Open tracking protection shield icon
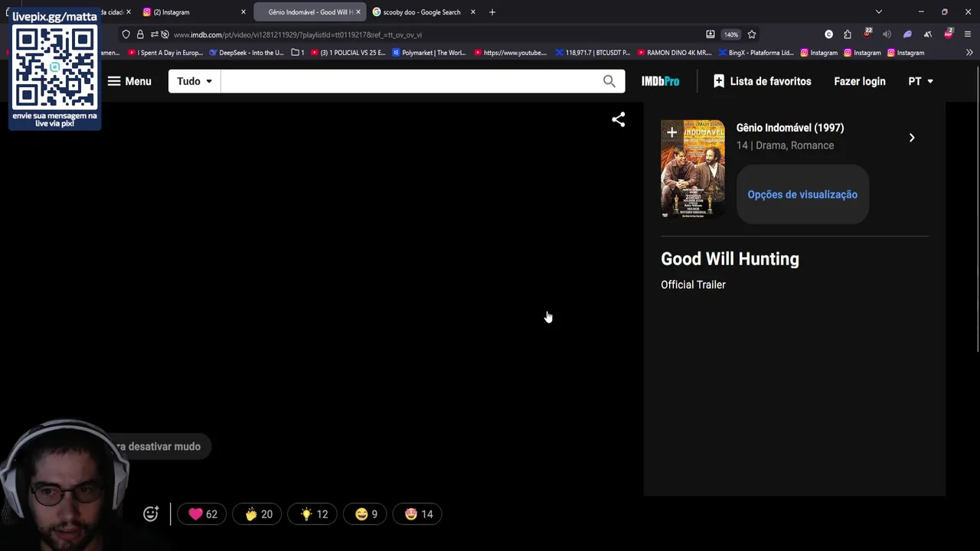 126,34
